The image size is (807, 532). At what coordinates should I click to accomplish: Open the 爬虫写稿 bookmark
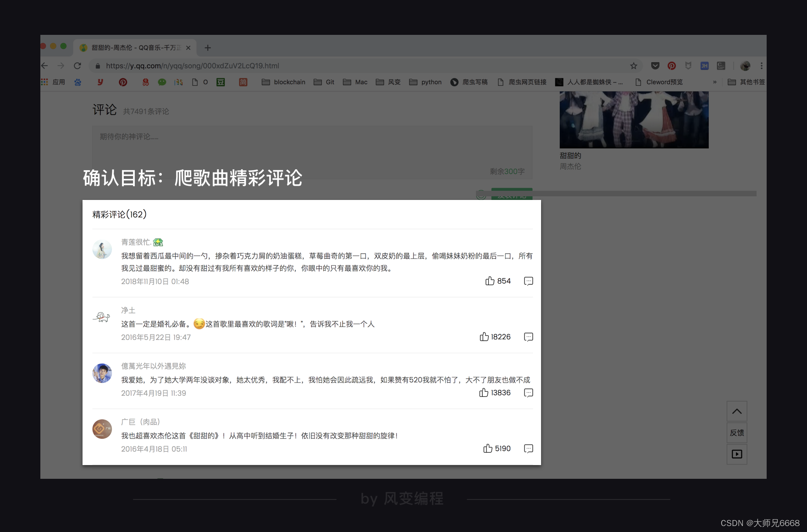[469, 82]
